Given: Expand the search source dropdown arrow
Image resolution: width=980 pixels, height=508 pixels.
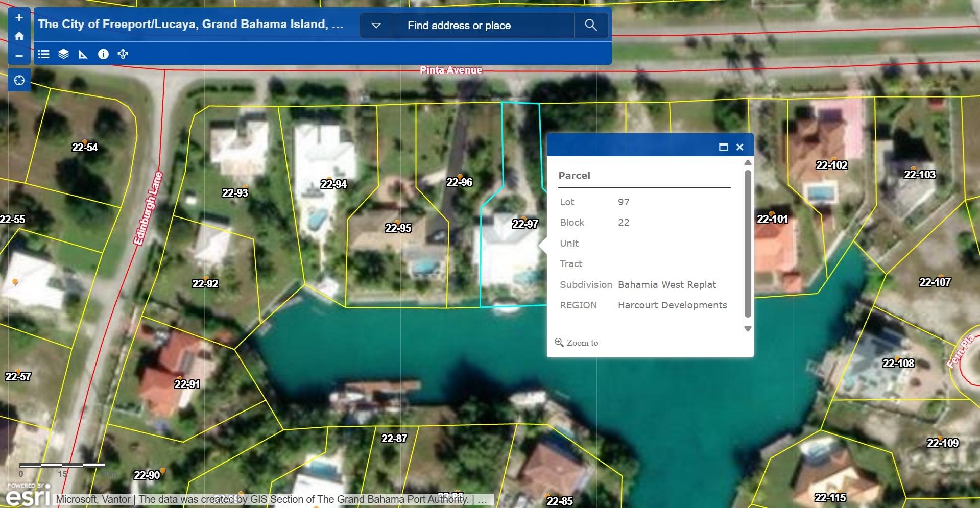Looking at the screenshot, I should tap(376, 26).
